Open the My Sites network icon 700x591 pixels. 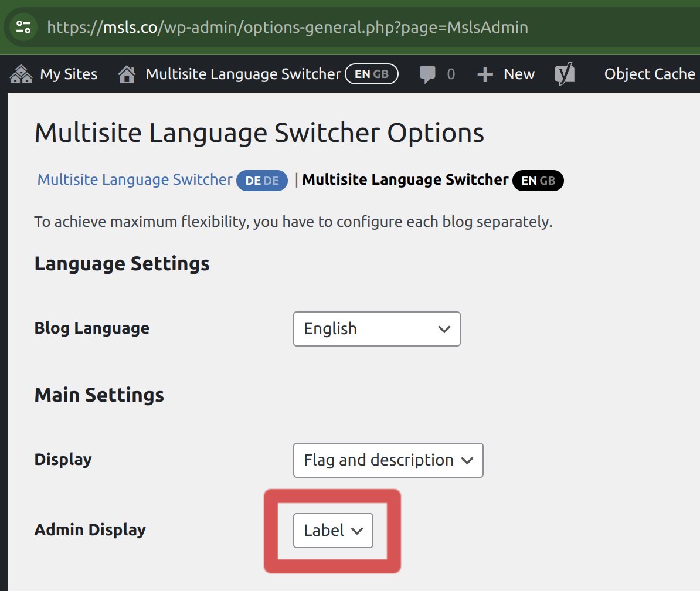[21, 74]
